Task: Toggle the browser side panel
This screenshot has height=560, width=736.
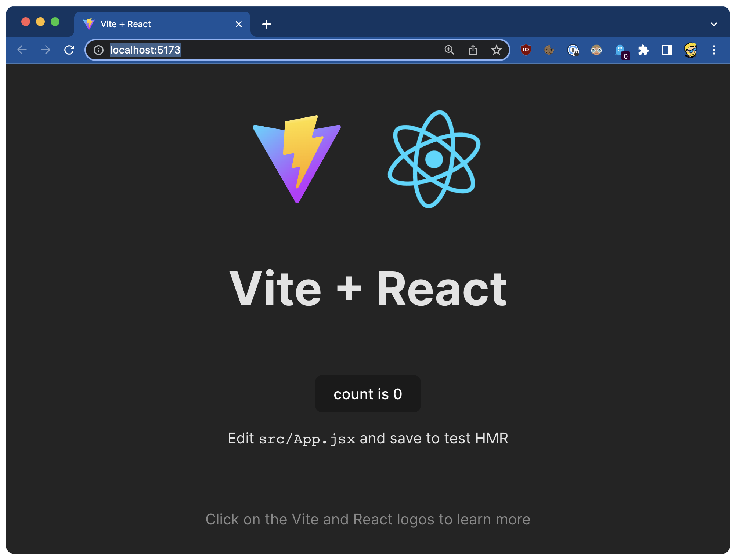Action: (x=667, y=50)
